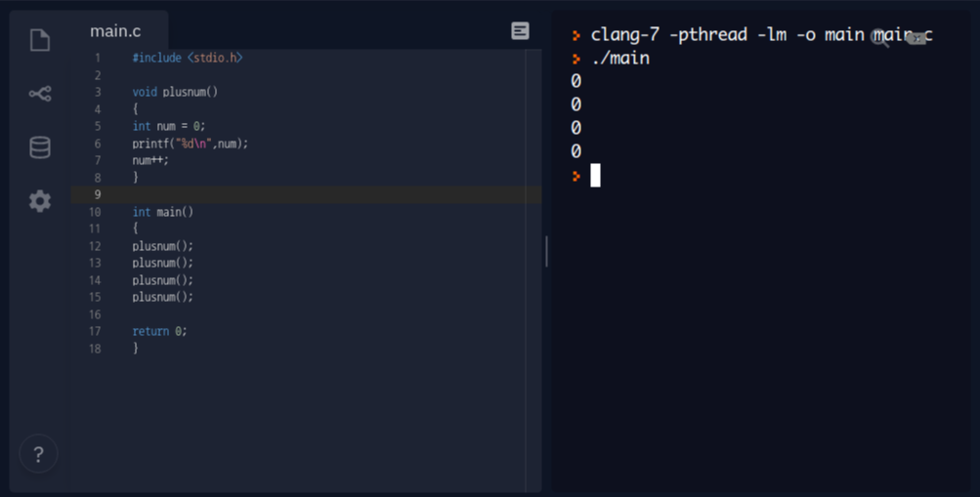
Task: Click the topmost 0 in console output
Action: point(575,81)
